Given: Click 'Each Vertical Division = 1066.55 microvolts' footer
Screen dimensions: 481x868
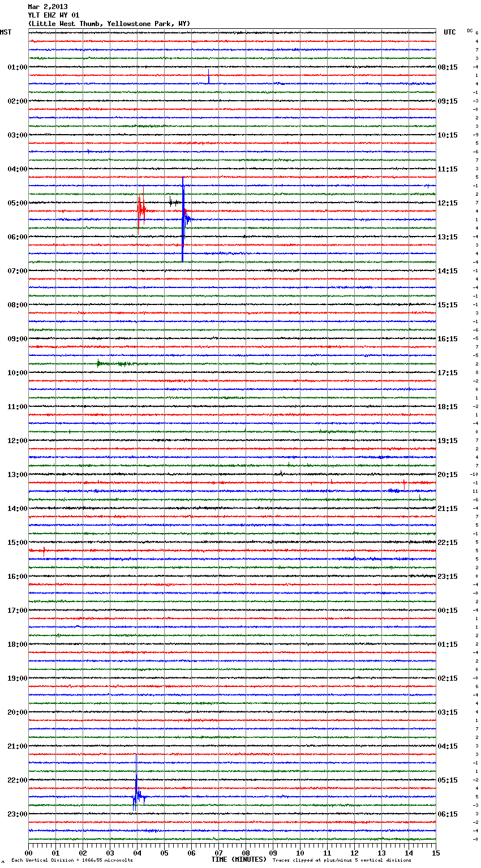Looking at the screenshot, I should 72,860.
